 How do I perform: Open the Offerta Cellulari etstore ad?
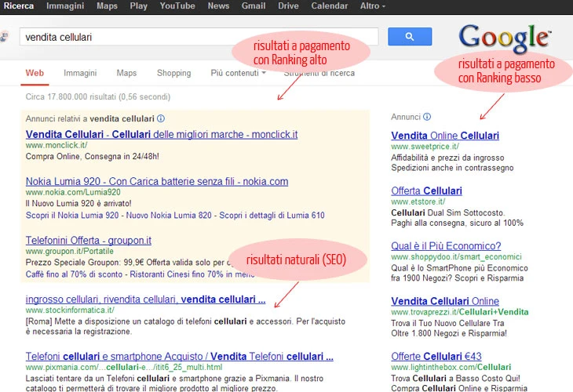pyautogui.click(x=426, y=191)
